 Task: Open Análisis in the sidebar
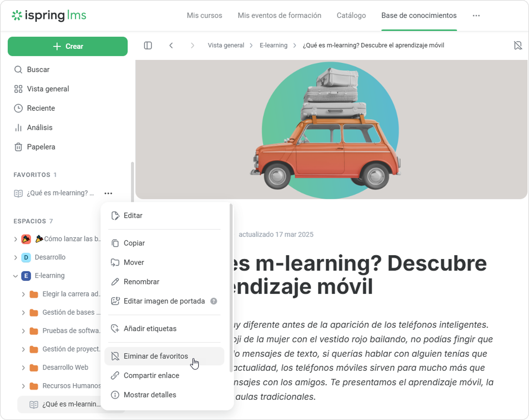tap(40, 128)
